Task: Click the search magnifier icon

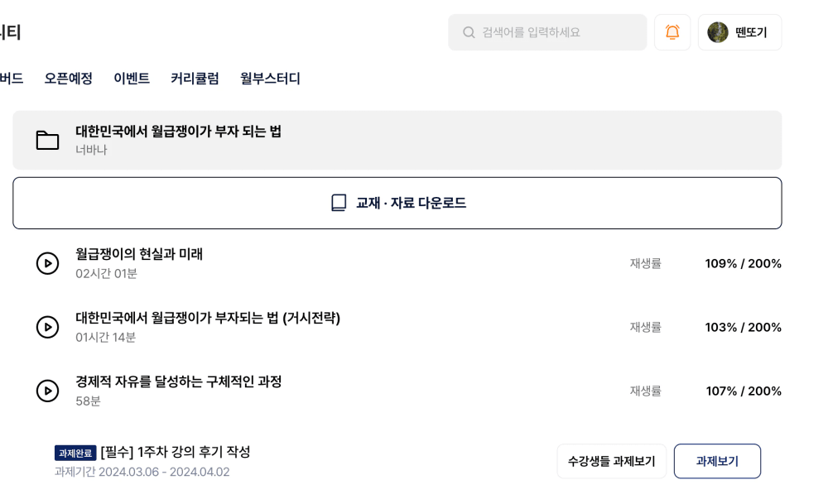Action: (469, 33)
